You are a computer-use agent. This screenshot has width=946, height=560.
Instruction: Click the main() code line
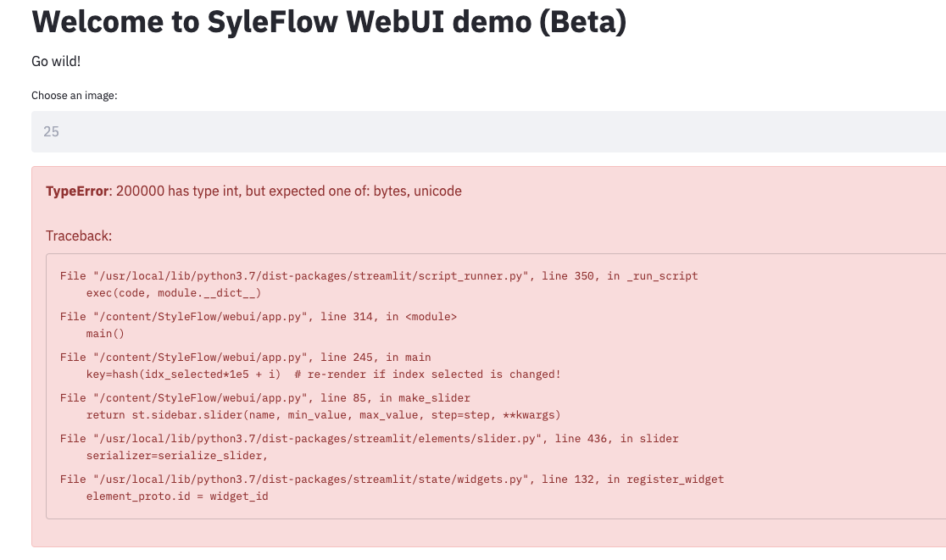104,334
